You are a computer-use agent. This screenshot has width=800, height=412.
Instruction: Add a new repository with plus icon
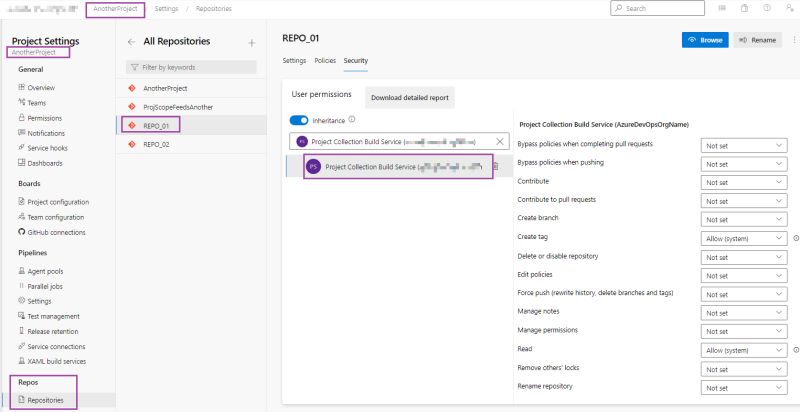[252, 43]
